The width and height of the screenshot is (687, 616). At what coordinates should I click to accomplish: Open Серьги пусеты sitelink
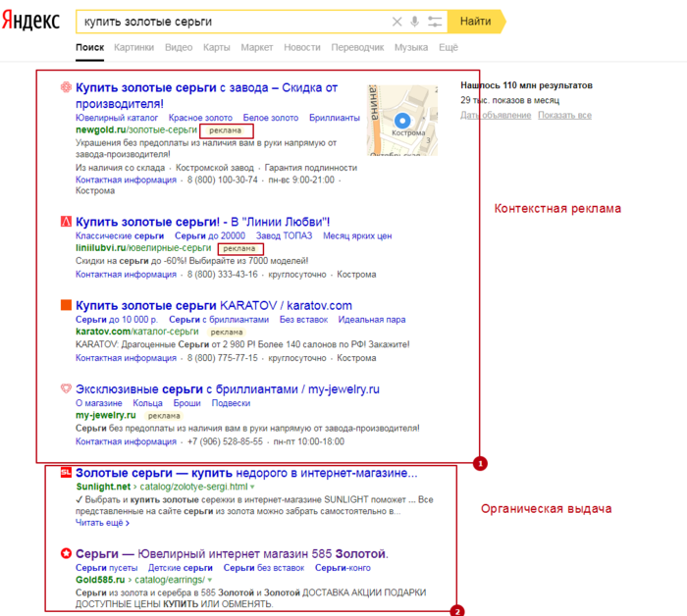pos(106,568)
